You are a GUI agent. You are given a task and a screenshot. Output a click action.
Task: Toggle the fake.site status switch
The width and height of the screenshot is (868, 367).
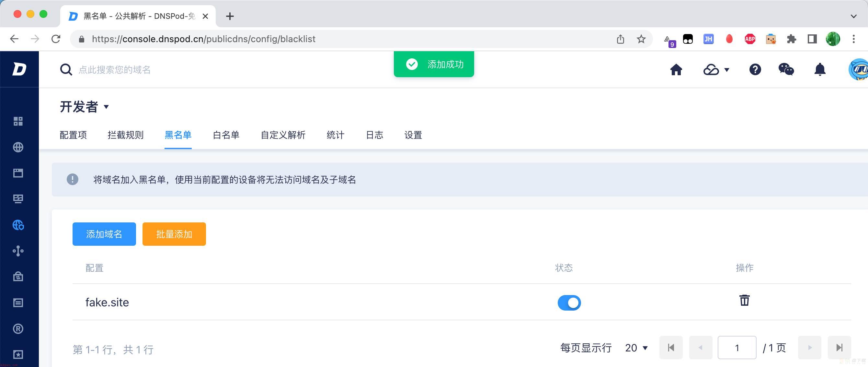[569, 302]
